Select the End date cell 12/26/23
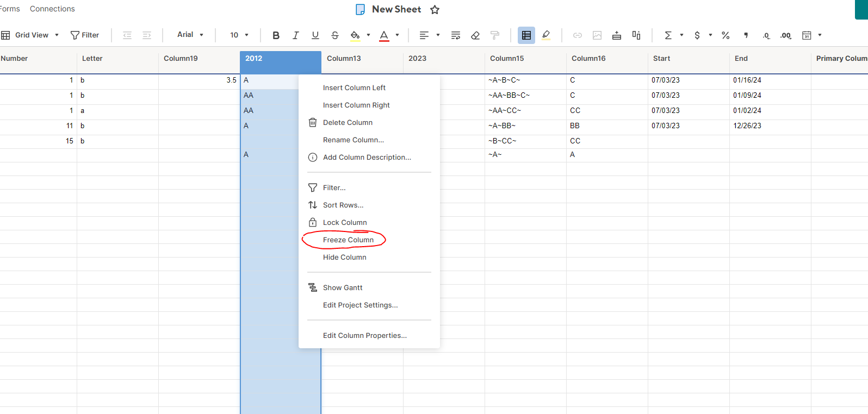The width and height of the screenshot is (868, 414). [770, 126]
